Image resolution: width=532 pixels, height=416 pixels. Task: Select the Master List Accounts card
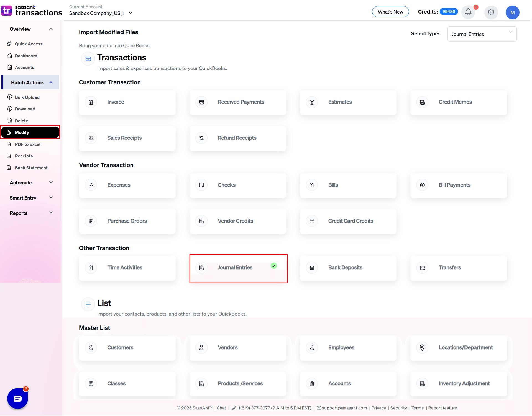[x=348, y=384]
